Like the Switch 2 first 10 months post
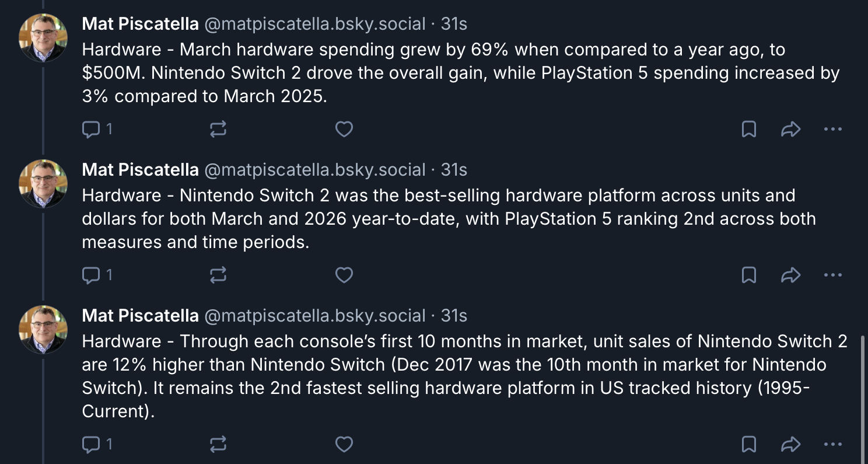 pyautogui.click(x=344, y=445)
